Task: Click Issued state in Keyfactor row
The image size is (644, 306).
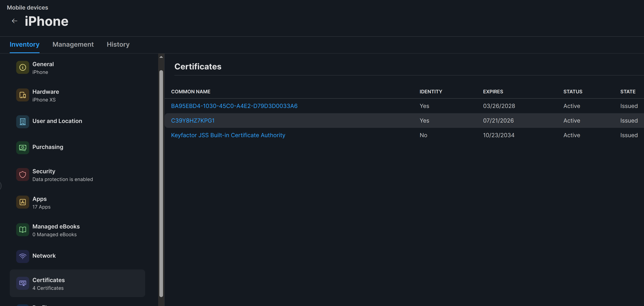Action: [x=629, y=135]
